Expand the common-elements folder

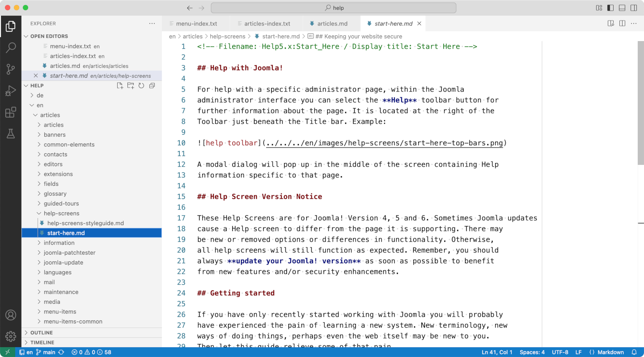tap(92, 144)
